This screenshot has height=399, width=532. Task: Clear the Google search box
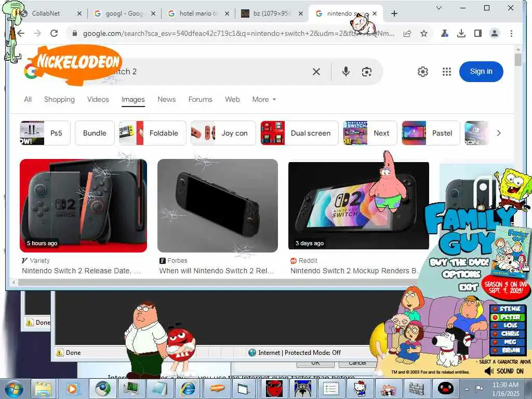click(x=316, y=72)
